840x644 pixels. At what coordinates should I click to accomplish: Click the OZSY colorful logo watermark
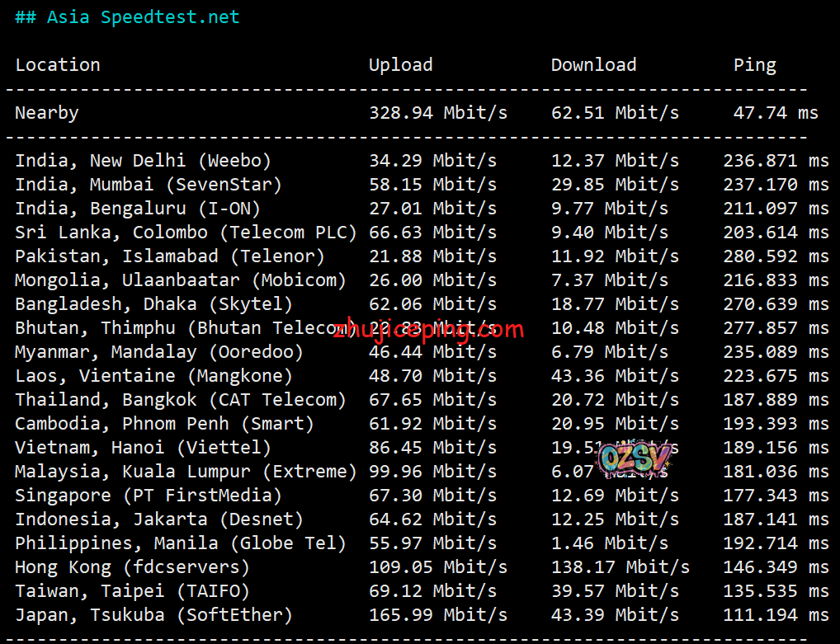(x=633, y=460)
